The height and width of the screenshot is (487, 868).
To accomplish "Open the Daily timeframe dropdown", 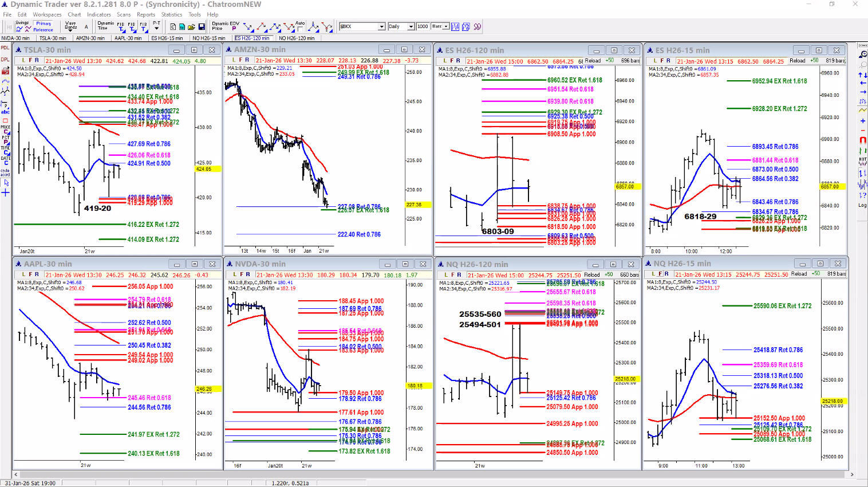I will coord(411,27).
